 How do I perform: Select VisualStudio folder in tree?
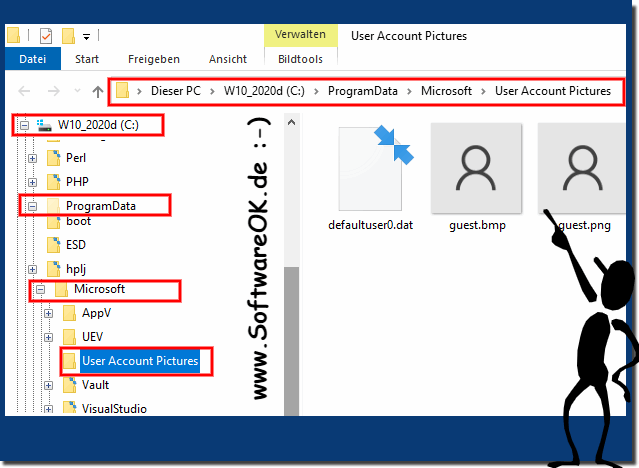[114, 408]
